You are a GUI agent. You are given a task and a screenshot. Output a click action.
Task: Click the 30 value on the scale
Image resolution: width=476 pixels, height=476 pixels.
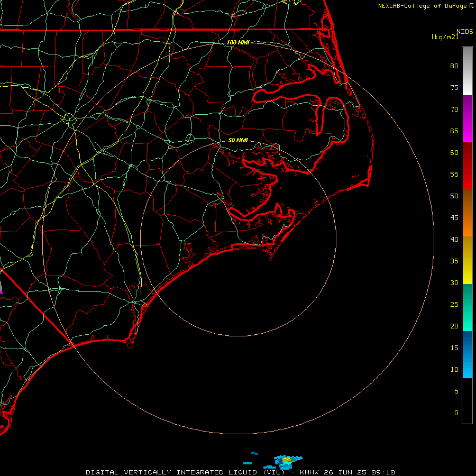[x=454, y=282]
